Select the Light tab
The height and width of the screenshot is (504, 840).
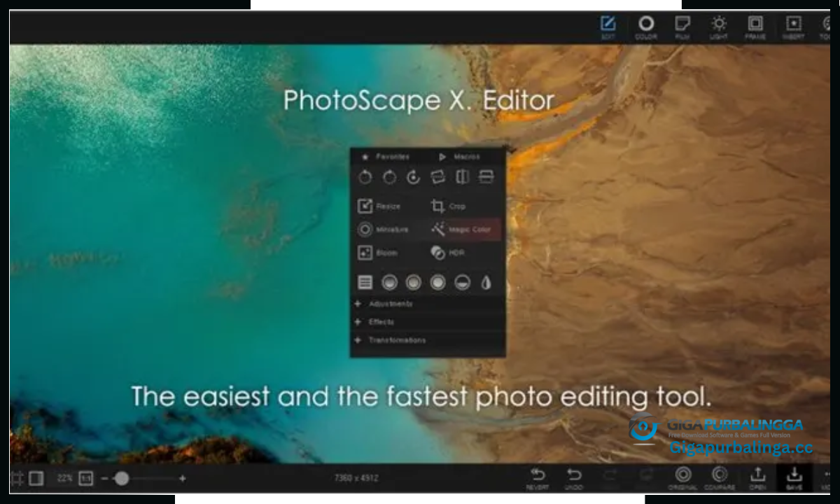click(719, 27)
